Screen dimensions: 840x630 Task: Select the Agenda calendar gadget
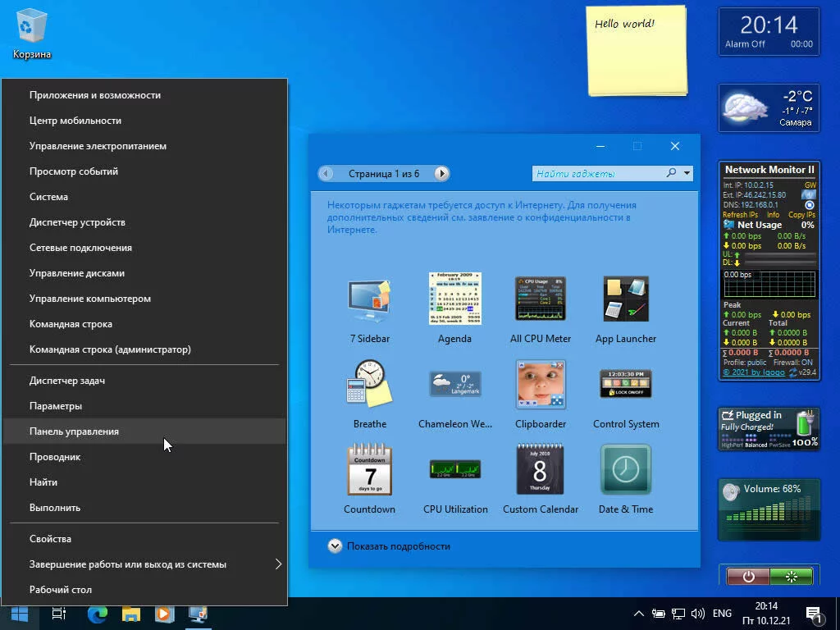[454, 300]
